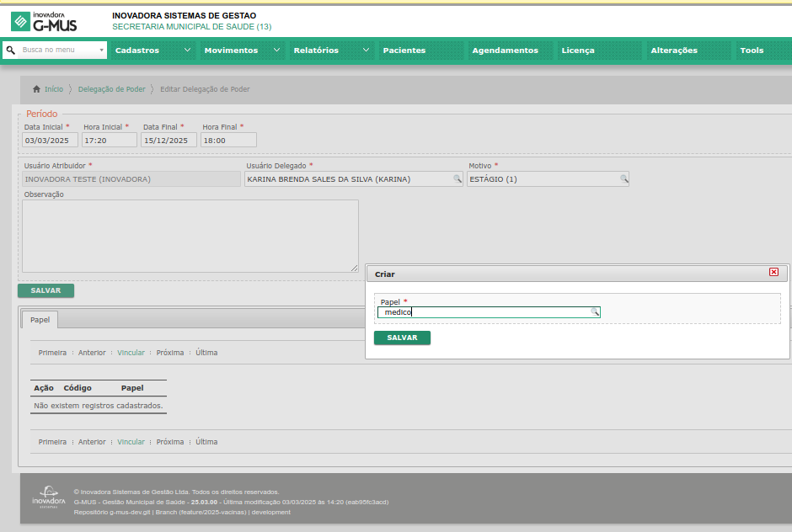Click Inovadora logo in footer
792x532 pixels.
coord(49,497)
